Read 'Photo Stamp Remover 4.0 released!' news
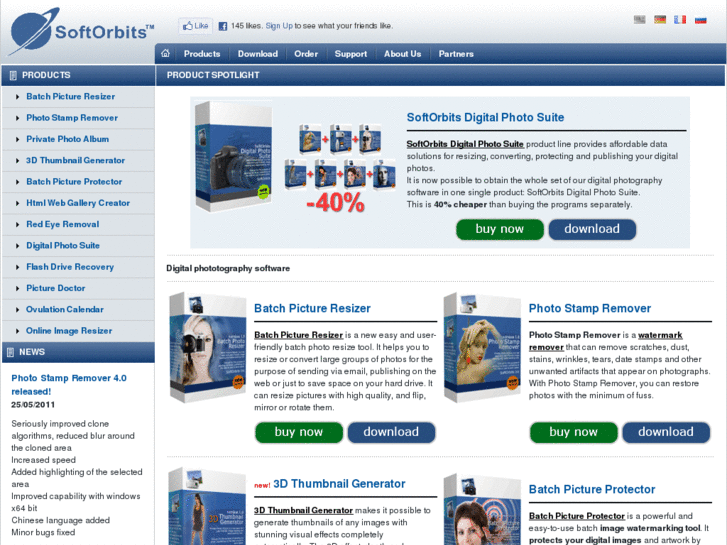Screen dimensions: 727x545 69,385
